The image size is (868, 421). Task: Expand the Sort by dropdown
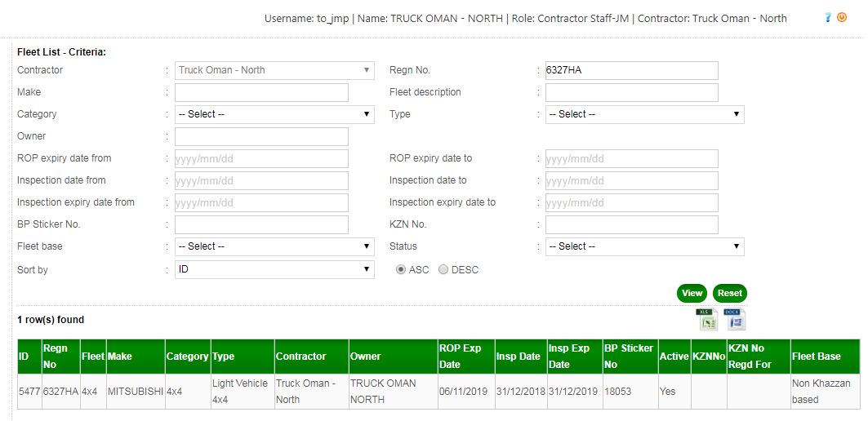click(x=274, y=269)
